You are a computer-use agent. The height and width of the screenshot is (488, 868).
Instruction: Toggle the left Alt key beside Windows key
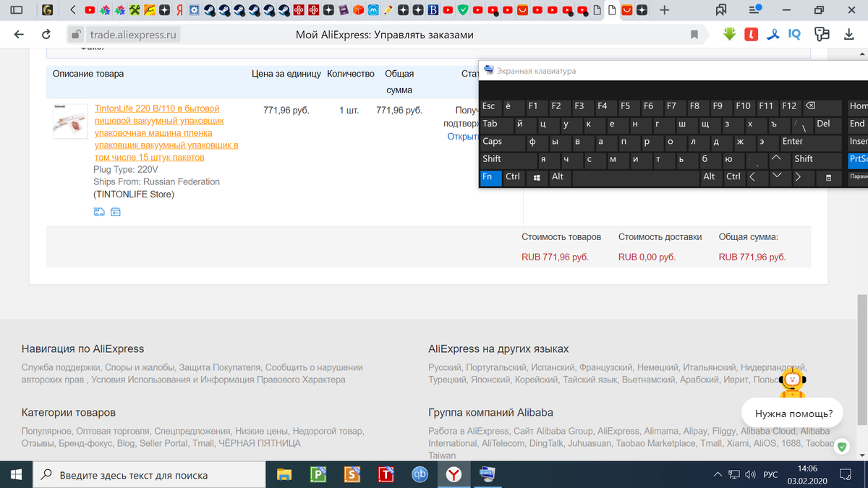click(559, 177)
